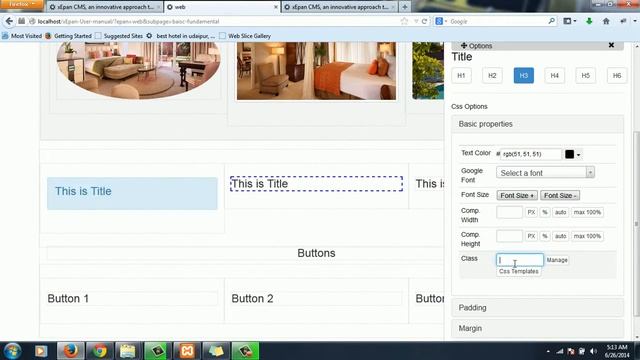The height and width of the screenshot is (360, 640).
Task: Open the Web Slice Gallery bookmark
Action: (245, 36)
